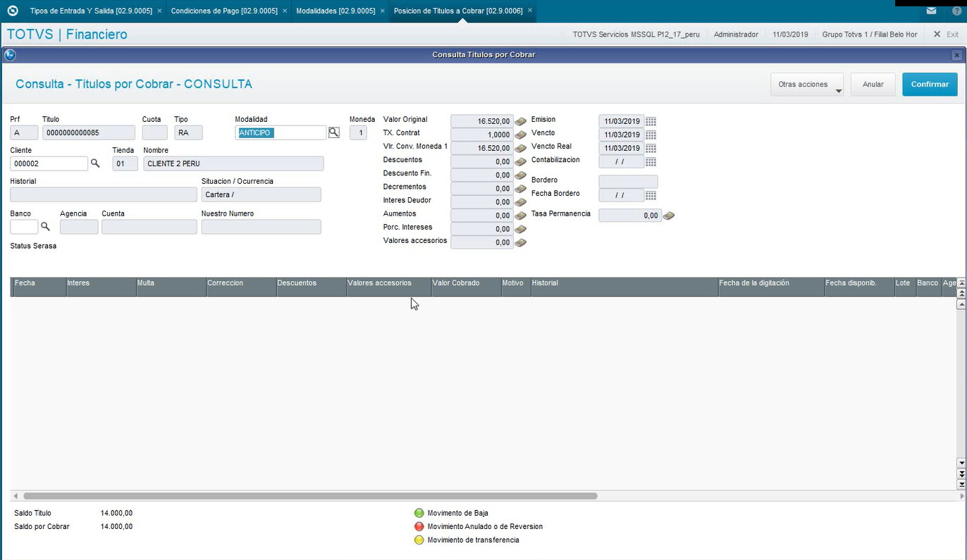Open the Banco search magnifier
Image resolution: width=967 pixels, height=560 pixels.
[45, 227]
